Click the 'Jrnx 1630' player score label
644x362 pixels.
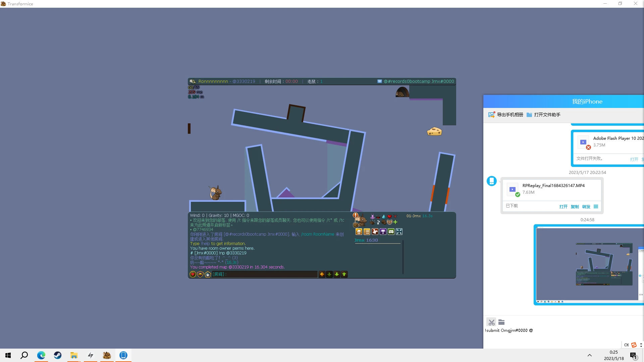pos(366,240)
